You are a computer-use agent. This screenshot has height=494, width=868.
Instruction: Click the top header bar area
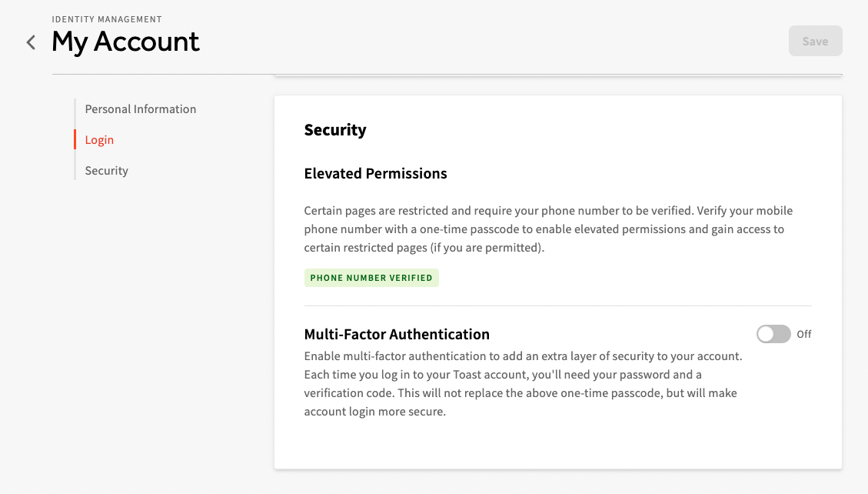pos(461,38)
